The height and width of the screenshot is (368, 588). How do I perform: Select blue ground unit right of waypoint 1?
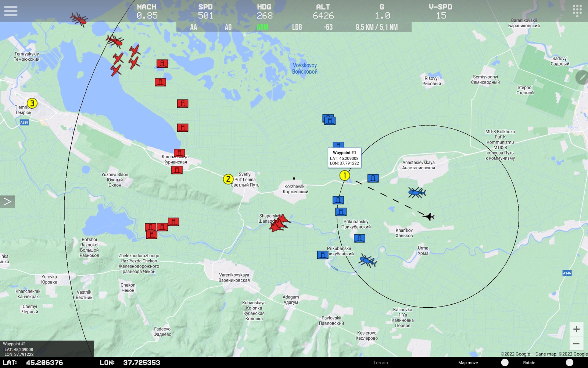click(x=373, y=178)
